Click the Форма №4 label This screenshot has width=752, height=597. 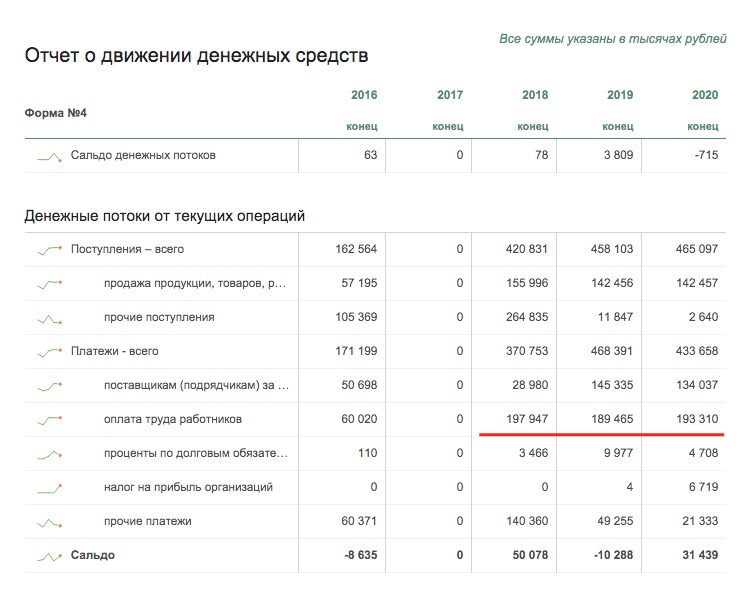(56, 113)
